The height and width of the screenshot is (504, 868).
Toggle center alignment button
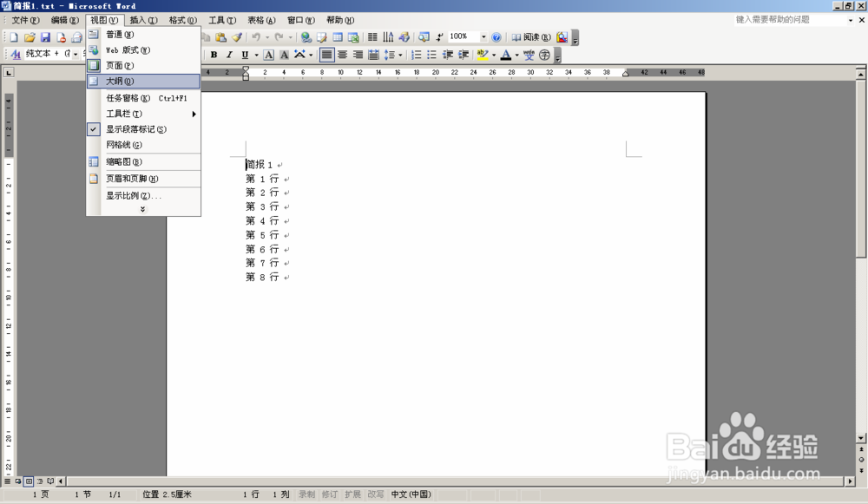pos(343,55)
